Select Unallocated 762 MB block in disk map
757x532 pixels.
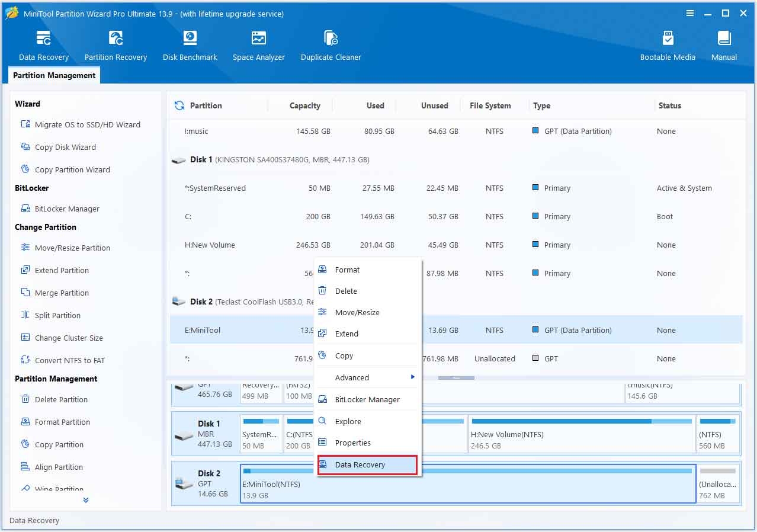(x=718, y=483)
